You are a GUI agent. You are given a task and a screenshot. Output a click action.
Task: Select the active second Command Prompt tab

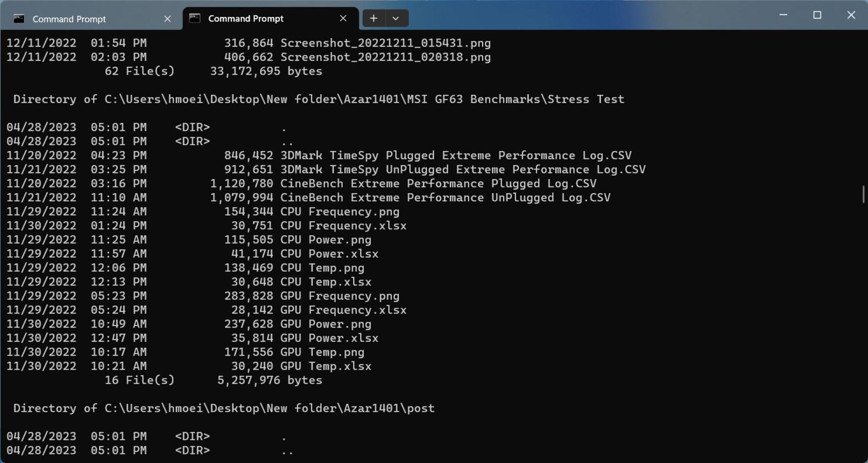point(270,19)
